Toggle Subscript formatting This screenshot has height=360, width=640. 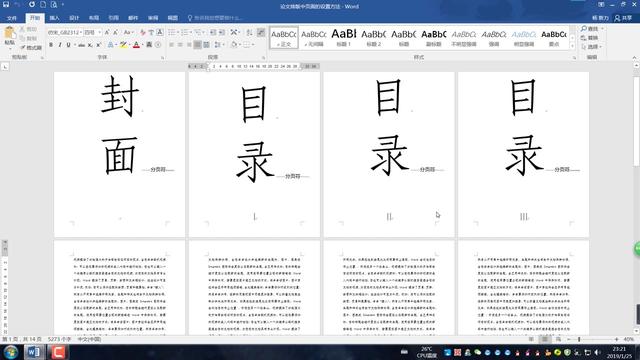click(x=90, y=44)
